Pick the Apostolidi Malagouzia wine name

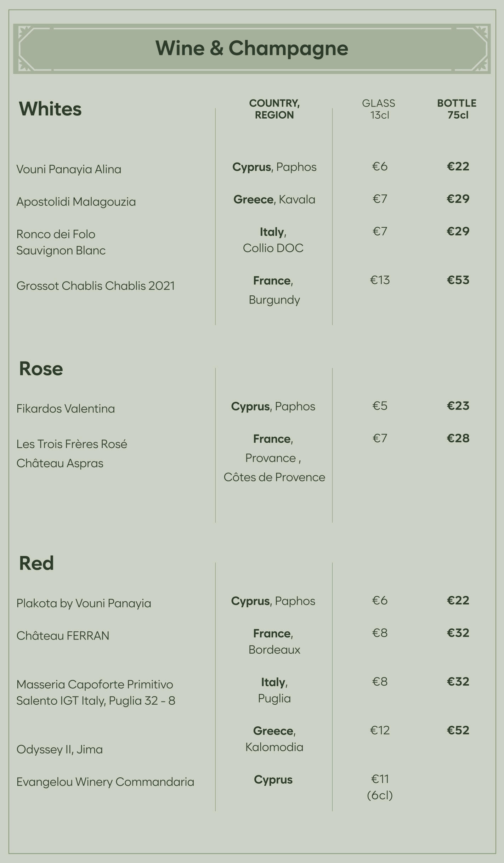(76, 202)
